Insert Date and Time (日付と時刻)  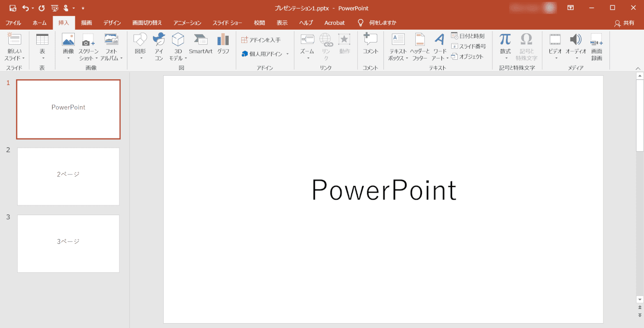[468, 36]
